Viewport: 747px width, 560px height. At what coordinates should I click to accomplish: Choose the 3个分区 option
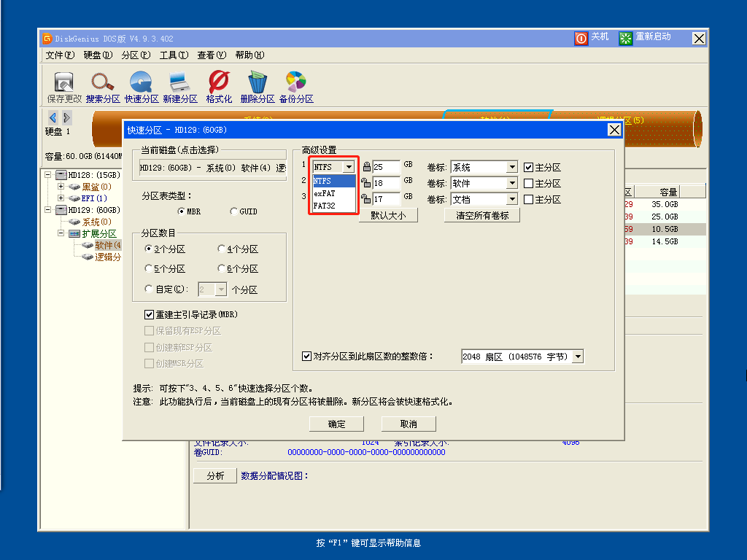point(148,249)
